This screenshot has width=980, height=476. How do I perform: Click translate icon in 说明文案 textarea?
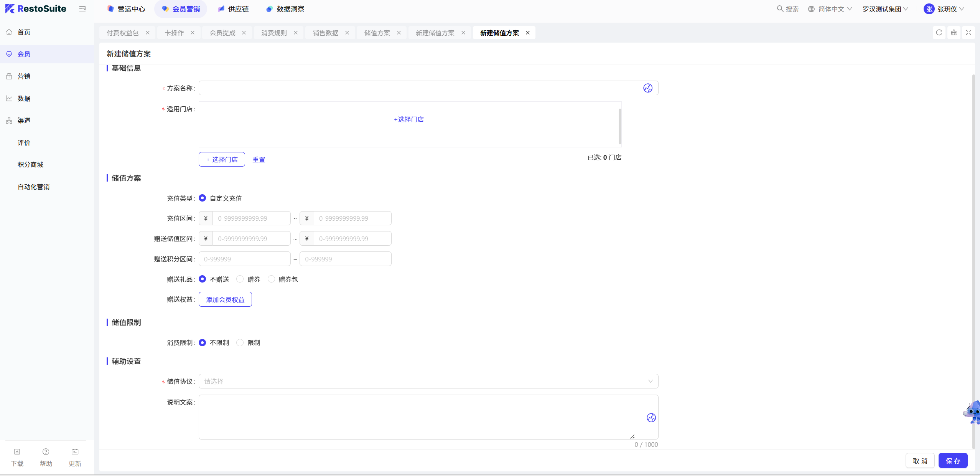tap(651, 418)
